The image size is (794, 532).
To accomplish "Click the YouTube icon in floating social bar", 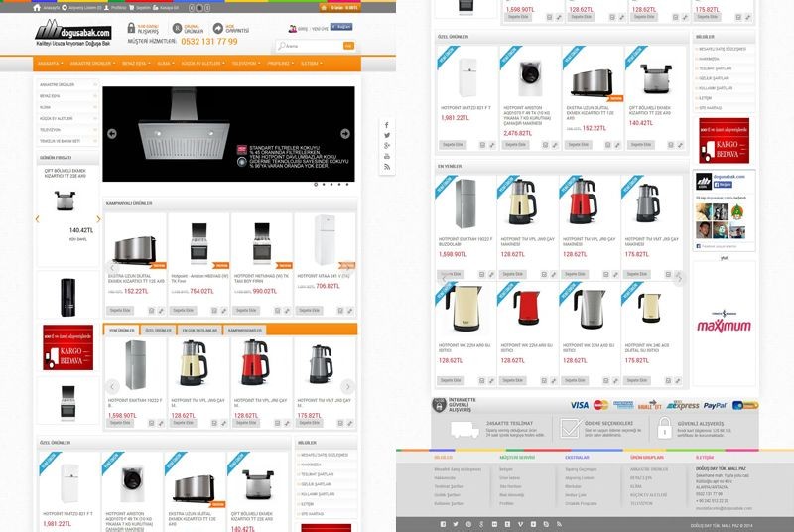I will point(387,156).
